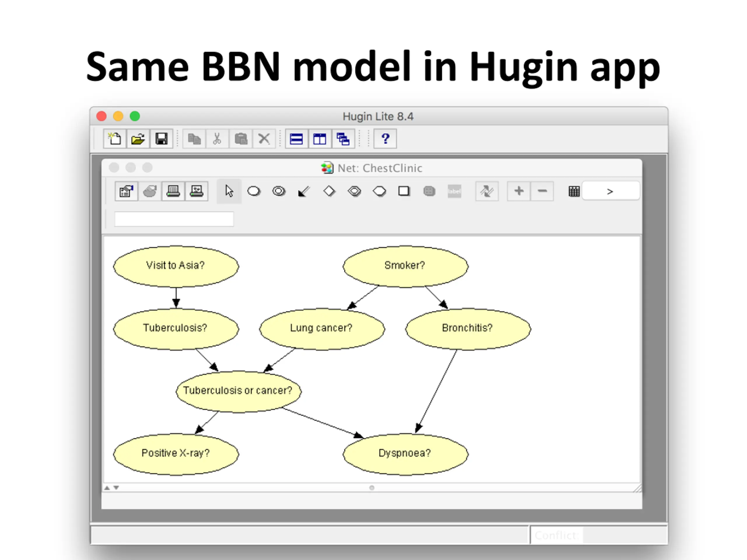Viewport: 747px width, 560px height.
Task: Click the up triangle at the pane bottom
Action: (x=107, y=488)
